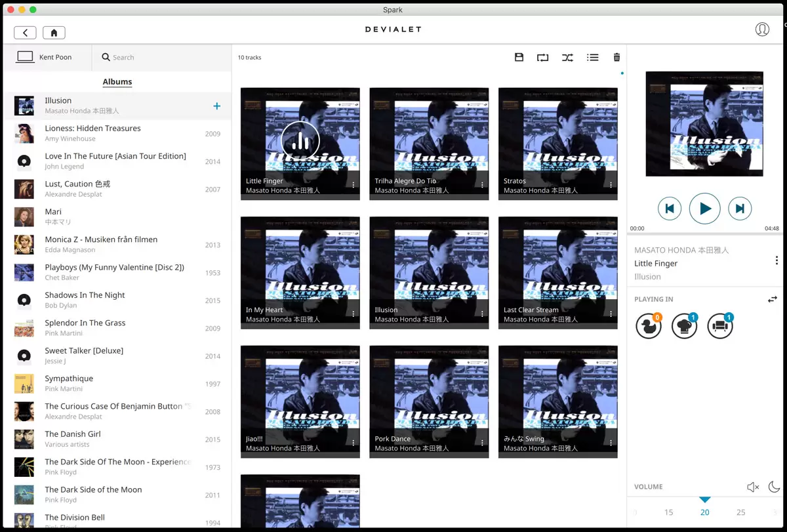
Task: Go back to the previous track
Action: [x=670, y=209]
